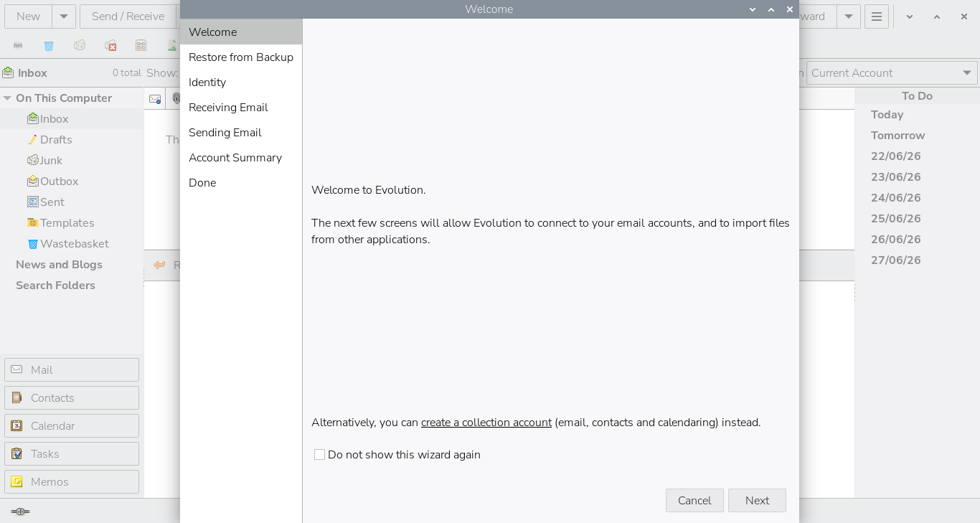Viewport: 980px width, 523px height.
Task: Mark message as junk via toolbar icon
Action: click(80, 45)
